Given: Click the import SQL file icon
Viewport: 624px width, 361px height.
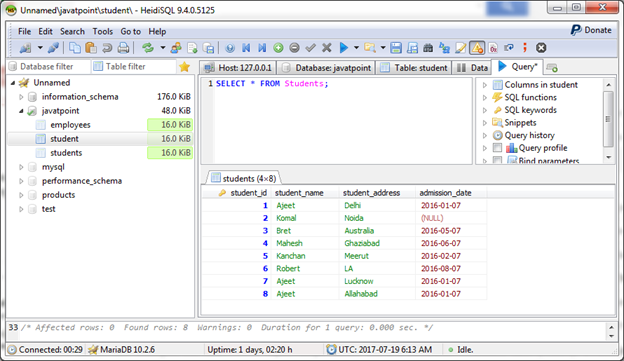Looking at the screenshot, I should pyautogui.click(x=192, y=48).
